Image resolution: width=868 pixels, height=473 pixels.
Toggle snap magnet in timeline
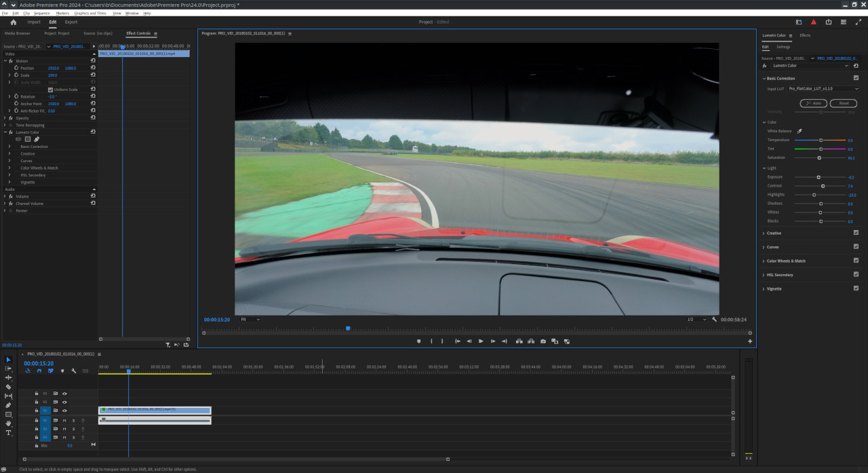[x=39, y=371]
